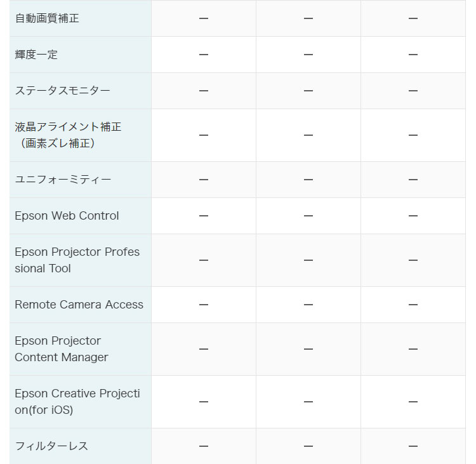The height and width of the screenshot is (464, 476).
Task: Click last-column dash in Content Manager row
Action: click(x=413, y=349)
